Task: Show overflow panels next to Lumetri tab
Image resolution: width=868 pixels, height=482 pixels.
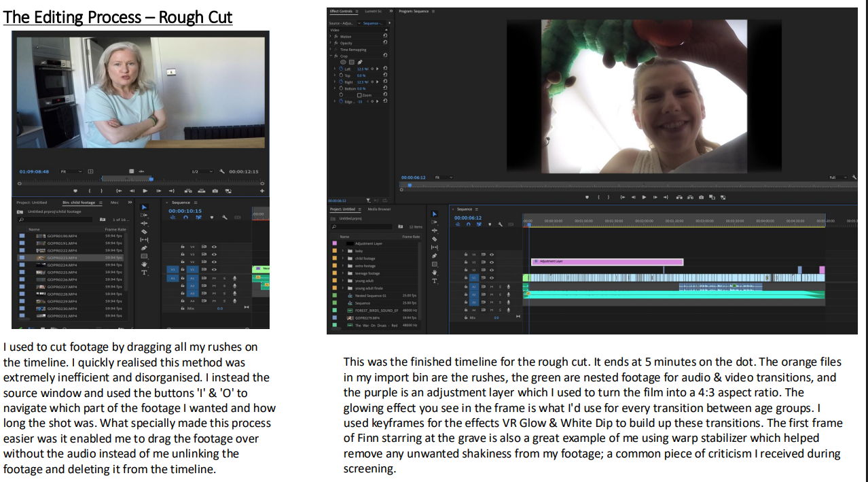Action: 391,11
